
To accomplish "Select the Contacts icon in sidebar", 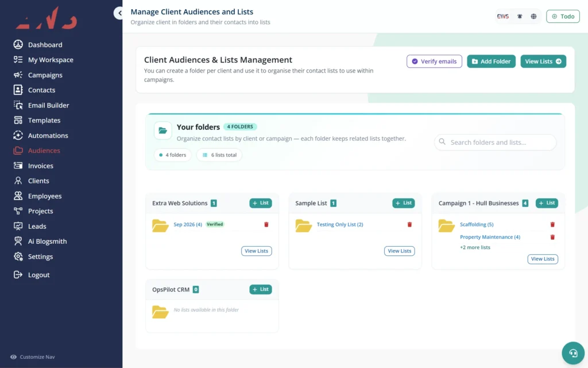I will [x=18, y=90].
